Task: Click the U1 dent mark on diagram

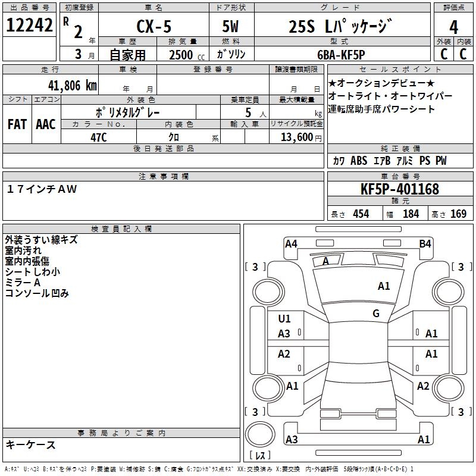Action: [284, 319]
